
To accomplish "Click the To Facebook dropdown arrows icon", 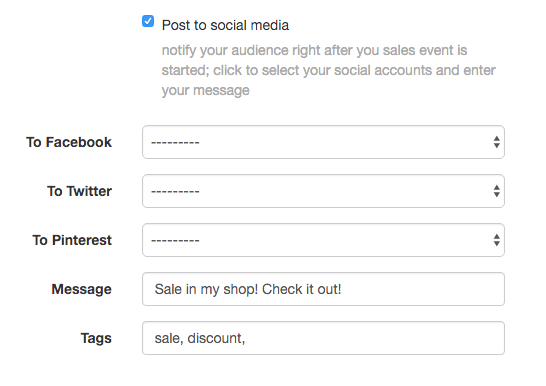I will pos(497,142).
